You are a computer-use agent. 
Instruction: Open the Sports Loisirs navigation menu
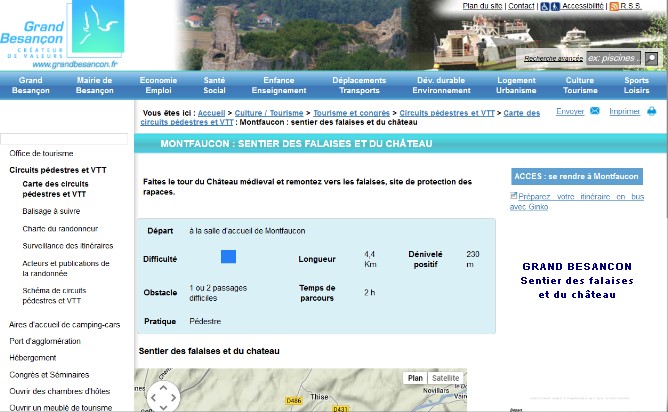pyautogui.click(x=636, y=84)
